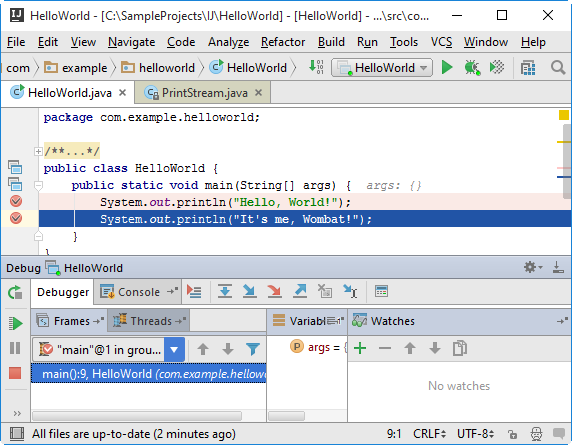Toggle read-only lock icon in status bar
The width and height of the screenshot is (572, 445).
[x=512, y=434]
